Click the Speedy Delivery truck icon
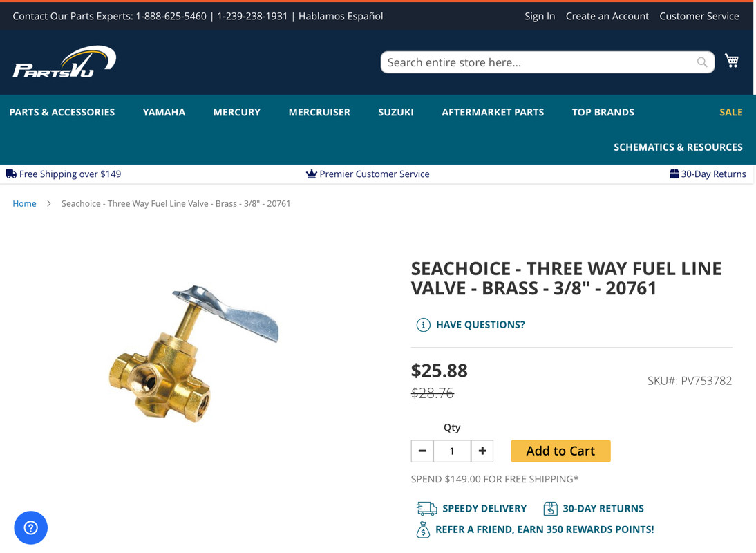This screenshot has width=756, height=553. (426, 509)
